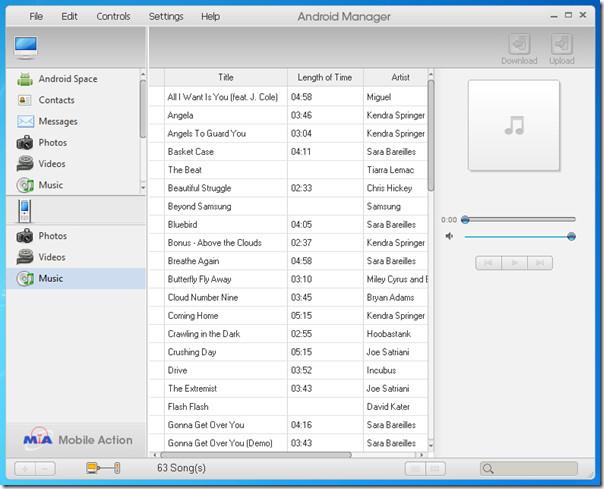This screenshot has width=604, height=489.
Task: Open phone Photos below the phone icon
Action: 42,236
